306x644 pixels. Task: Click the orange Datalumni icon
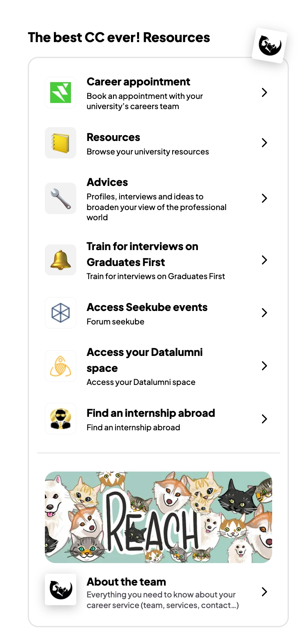[x=60, y=366]
